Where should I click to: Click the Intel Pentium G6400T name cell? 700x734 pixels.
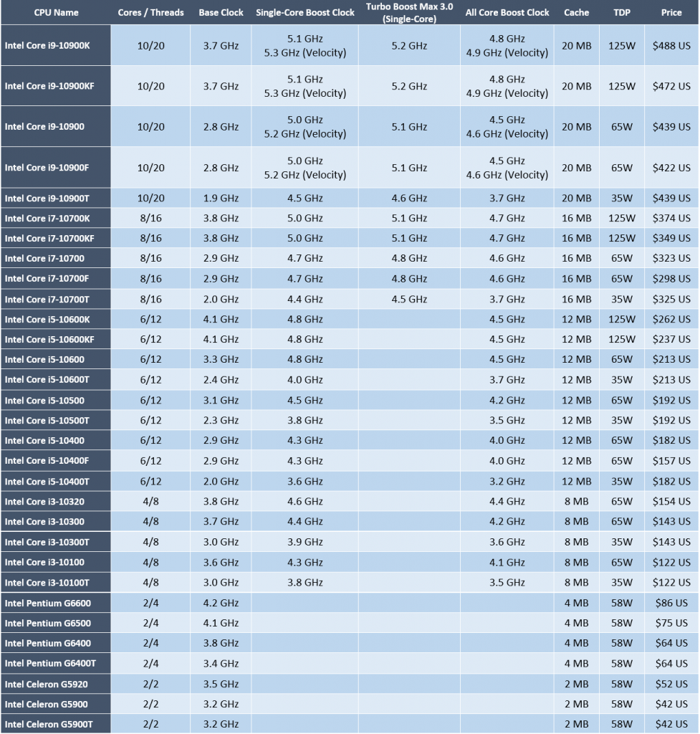[x=56, y=663]
